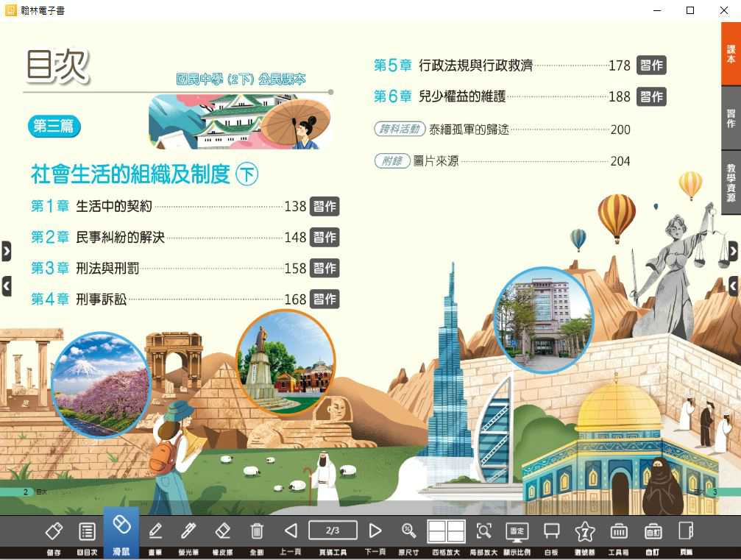Click the 全刪 trash icon
The width and height of the screenshot is (741, 560).
(x=257, y=531)
